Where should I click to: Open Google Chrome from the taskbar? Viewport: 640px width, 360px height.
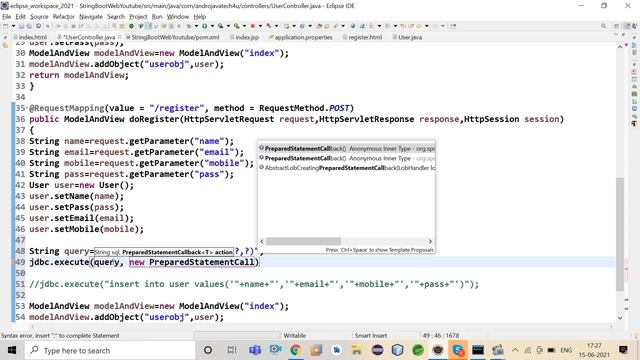(x=296, y=350)
